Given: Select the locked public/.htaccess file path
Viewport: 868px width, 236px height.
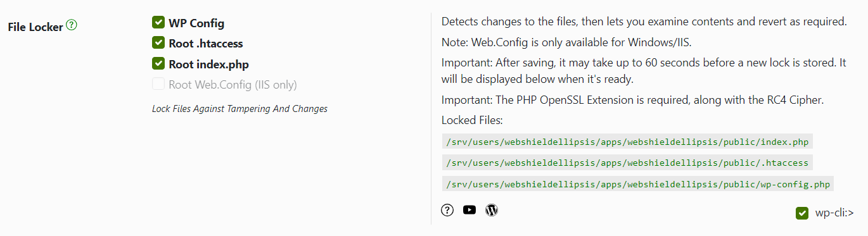Looking at the screenshot, I should (627, 163).
